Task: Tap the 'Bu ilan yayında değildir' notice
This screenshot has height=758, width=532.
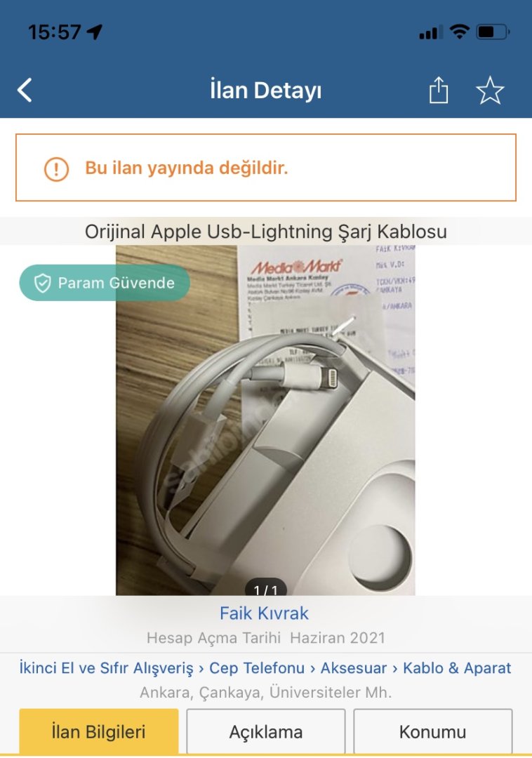Action: [266, 167]
